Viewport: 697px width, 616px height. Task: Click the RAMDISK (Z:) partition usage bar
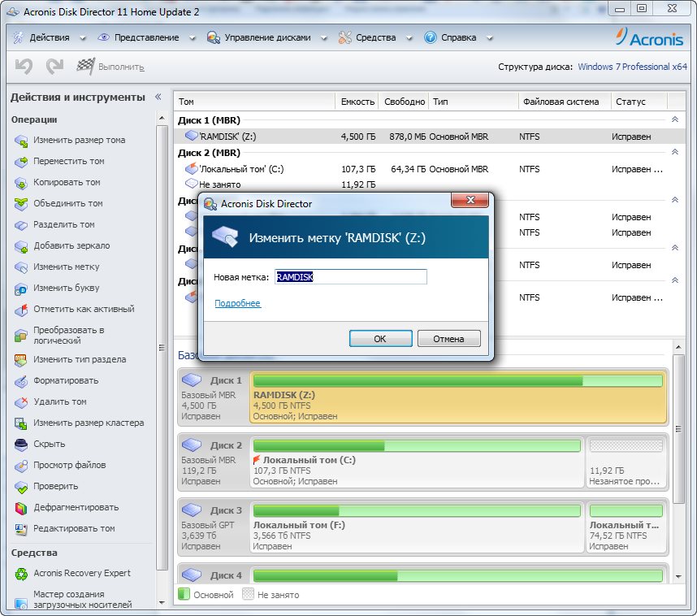coord(457,380)
